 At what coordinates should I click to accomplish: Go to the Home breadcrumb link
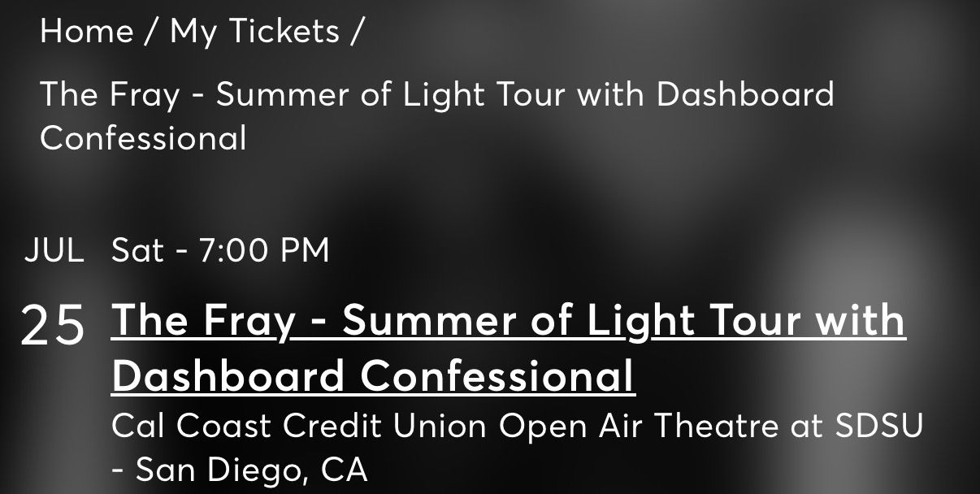coord(86,32)
